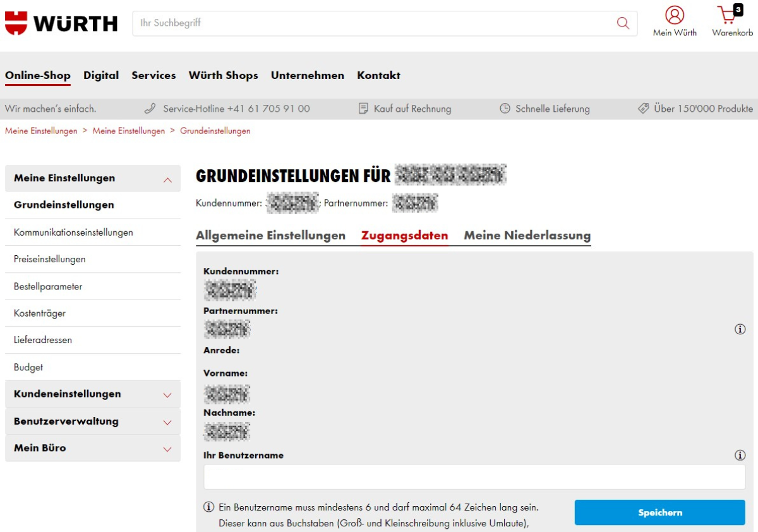Click the invoice icon beside Kauf auf Rechnung
The image size is (758, 532).
363,109
